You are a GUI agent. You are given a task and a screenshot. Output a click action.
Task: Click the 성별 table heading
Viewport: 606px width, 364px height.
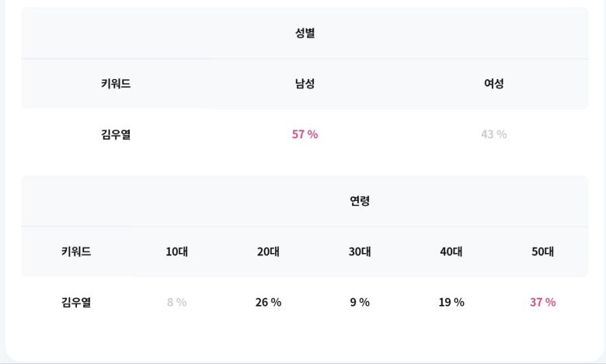[x=305, y=33]
